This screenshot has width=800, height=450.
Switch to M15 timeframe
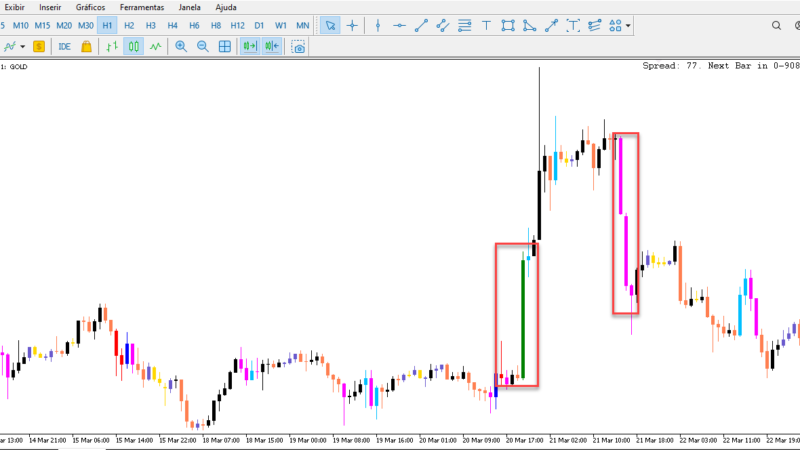[x=42, y=26]
